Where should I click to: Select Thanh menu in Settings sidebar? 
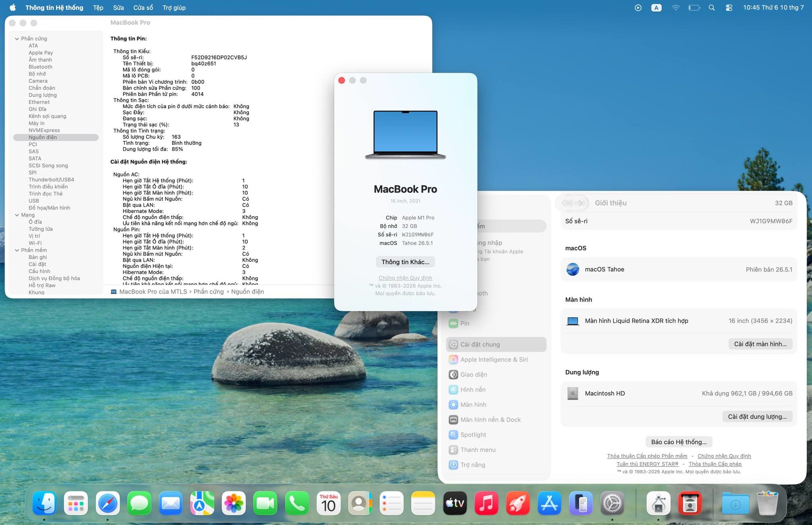pyautogui.click(x=496, y=450)
